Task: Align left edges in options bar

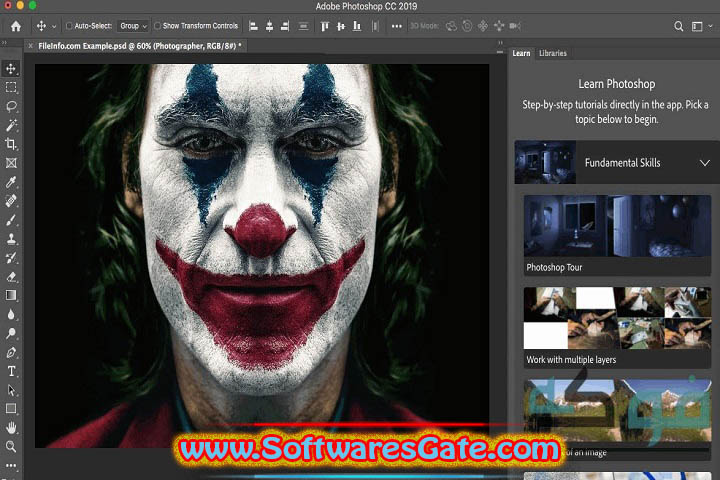Action: click(253, 26)
